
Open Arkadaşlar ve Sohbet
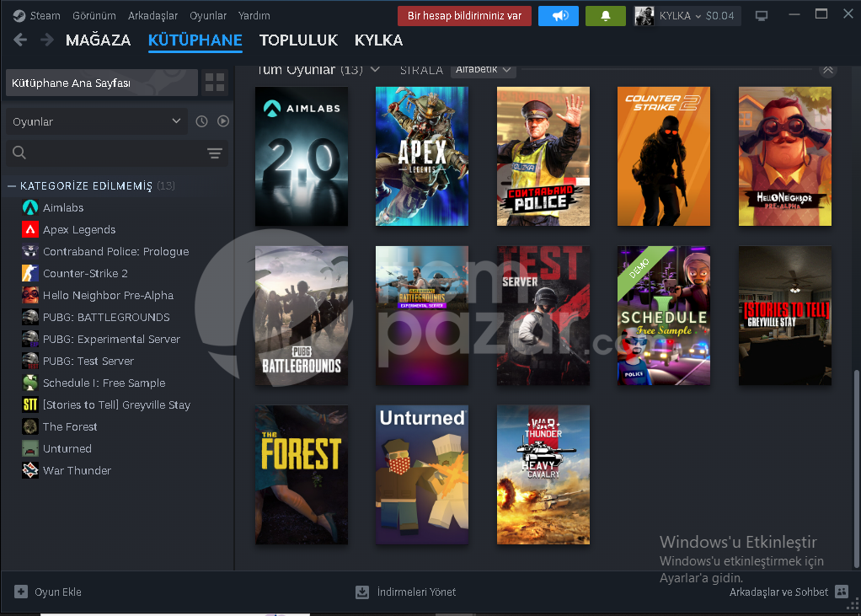(x=778, y=592)
